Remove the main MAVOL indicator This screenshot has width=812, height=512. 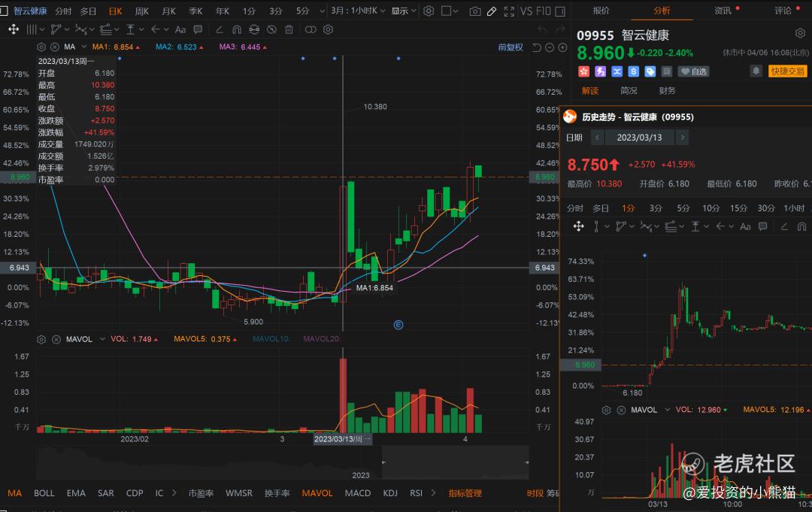pos(56,340)
